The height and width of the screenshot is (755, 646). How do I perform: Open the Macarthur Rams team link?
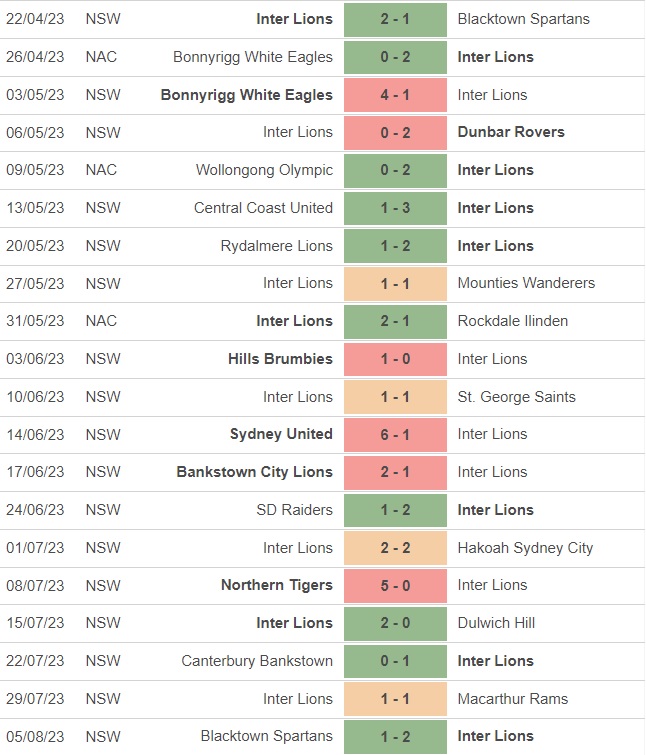(512, 699)
